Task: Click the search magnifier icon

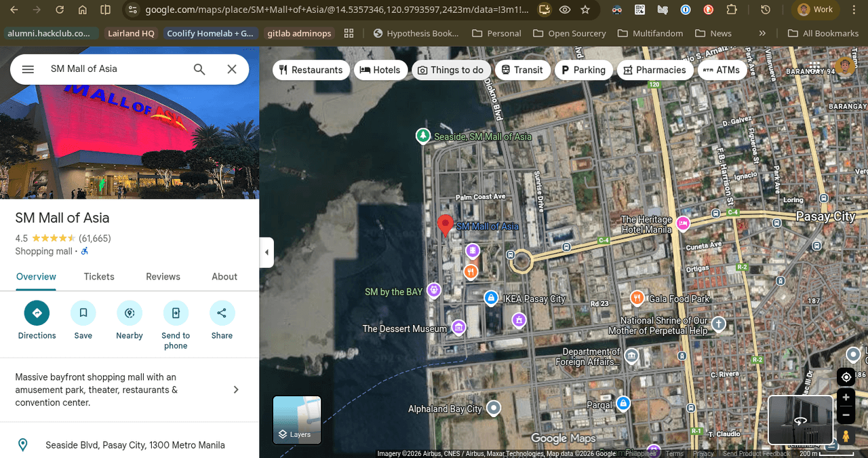Action: pos(199,69)
